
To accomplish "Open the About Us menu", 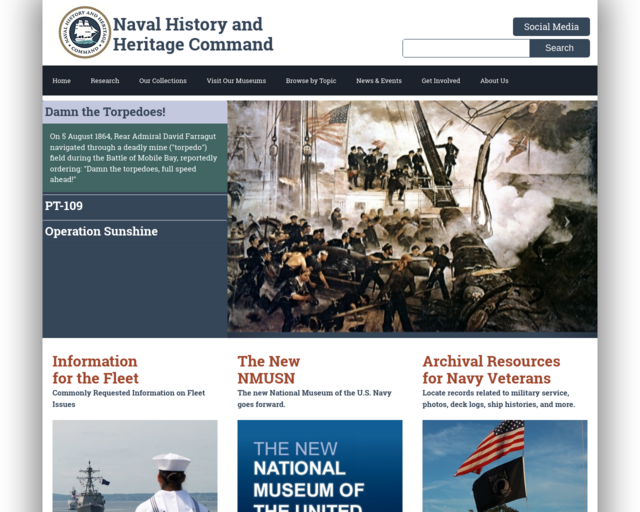I will pos(494,81).
